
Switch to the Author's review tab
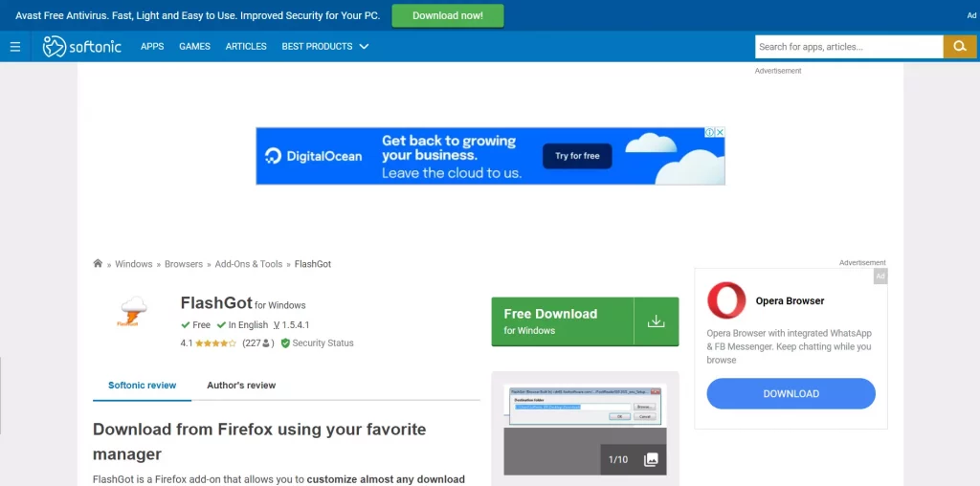[241, 386]
